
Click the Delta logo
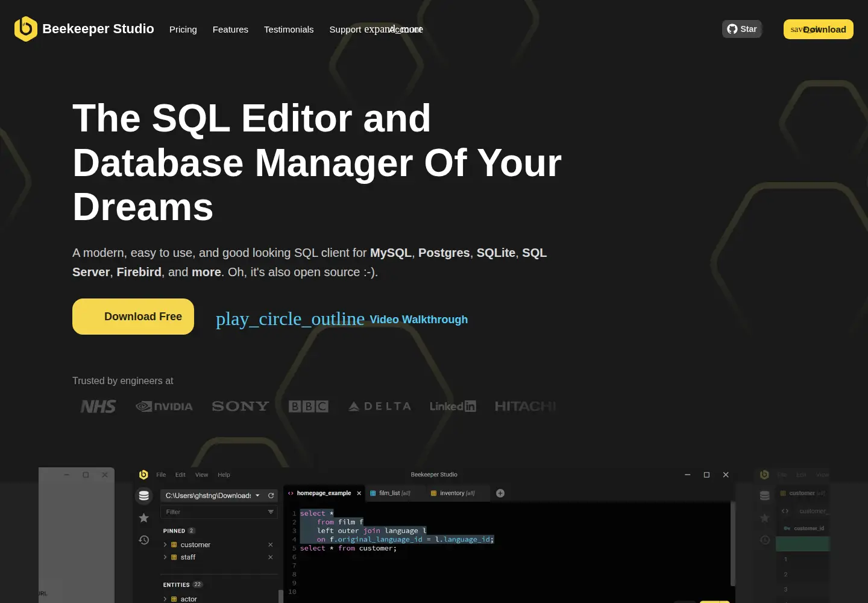click(x=380, y=406)
